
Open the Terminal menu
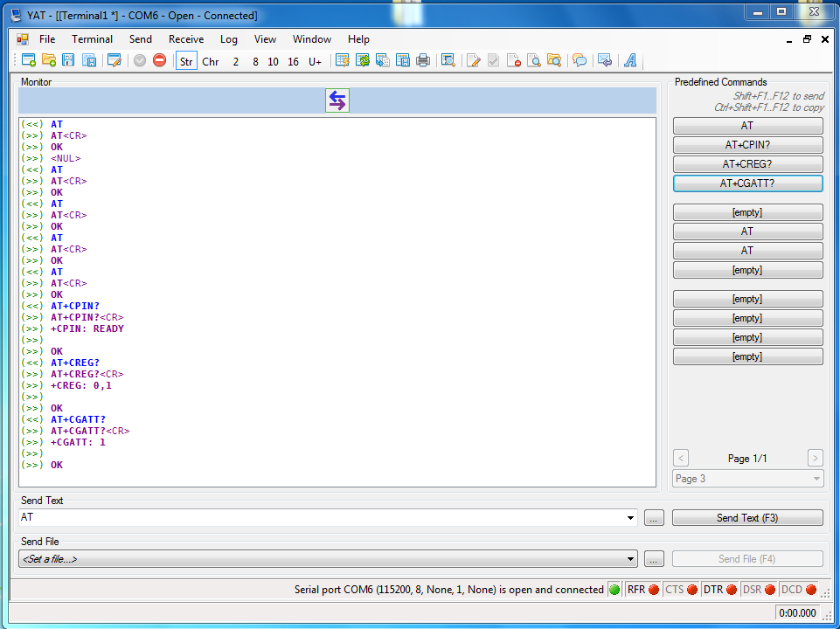tap(92, 39)
